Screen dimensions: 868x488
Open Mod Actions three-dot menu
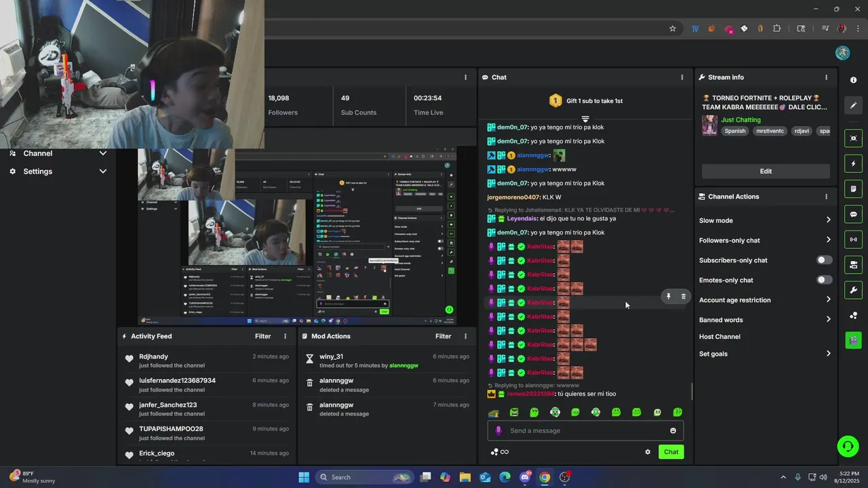click(465, 336)
